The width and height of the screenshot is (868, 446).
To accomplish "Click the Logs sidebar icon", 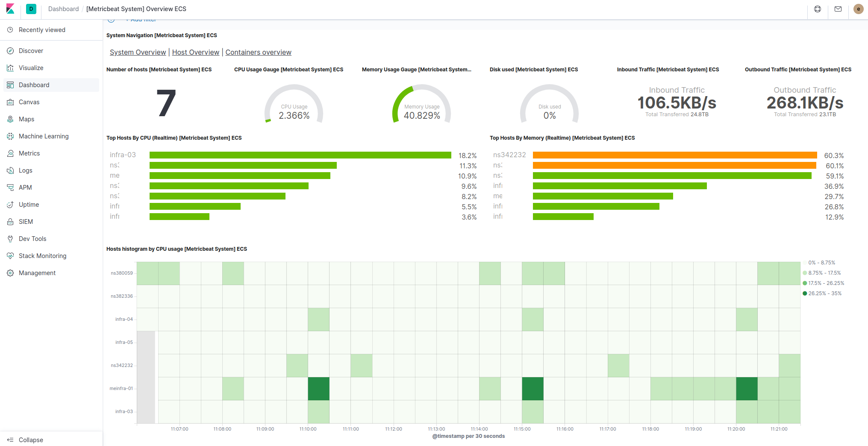I will point(10,170).
